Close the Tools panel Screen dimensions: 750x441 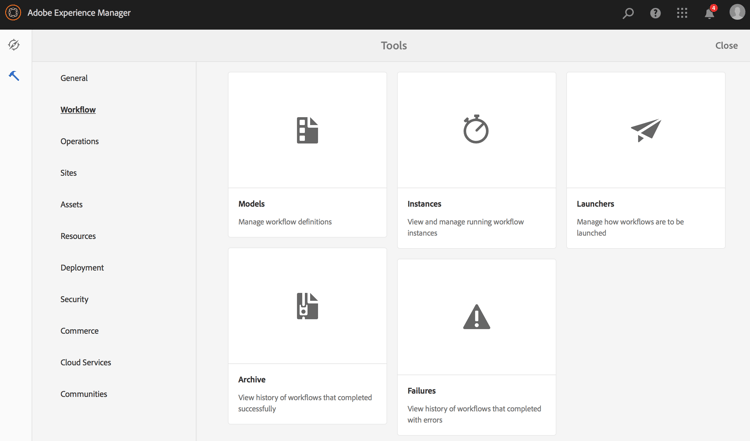pyautogui.click(x=726, y=45)
